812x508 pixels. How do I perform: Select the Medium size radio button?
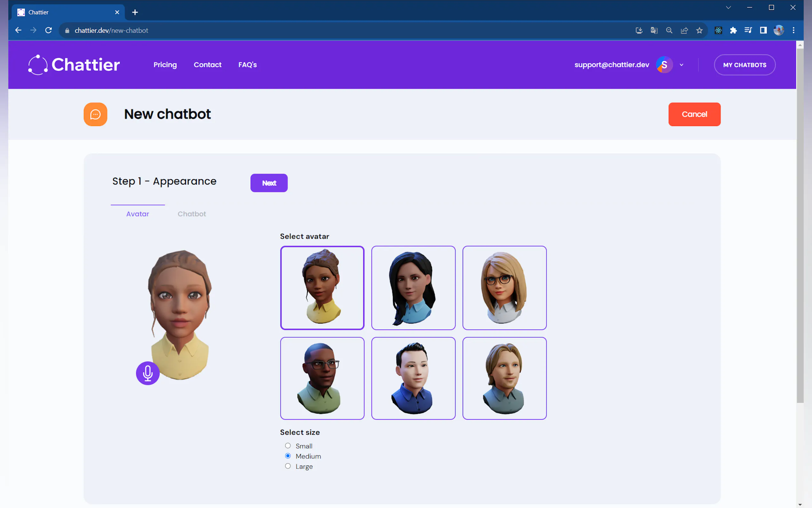click(288, 456)
